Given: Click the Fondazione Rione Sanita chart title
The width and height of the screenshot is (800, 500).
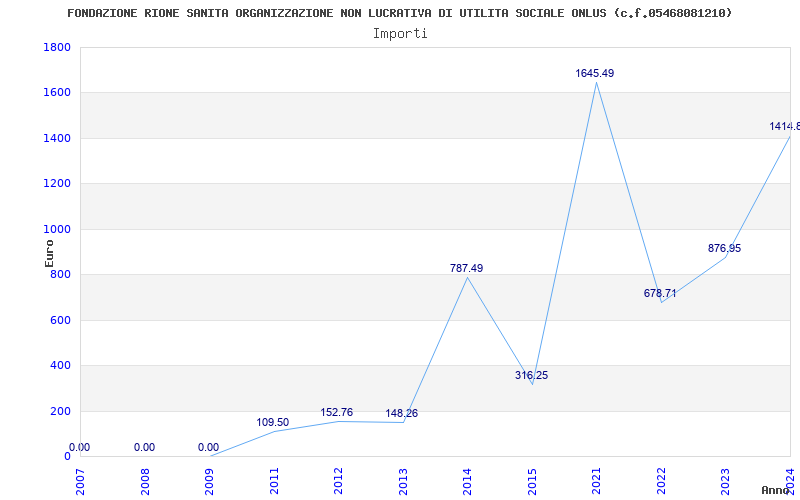Looking at the screenshot, I should point(399,13).
